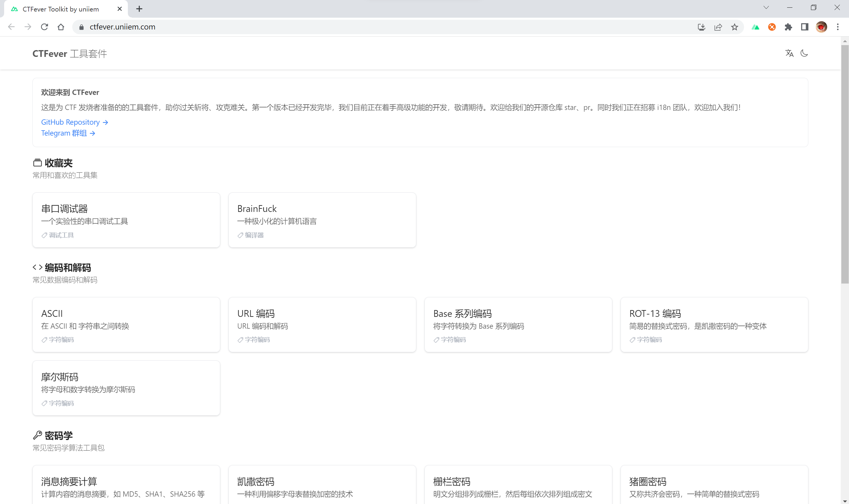Screen dimensions: 849x504
Task: Open the 摩尔斯码 tool card
Action: [126, 388]
